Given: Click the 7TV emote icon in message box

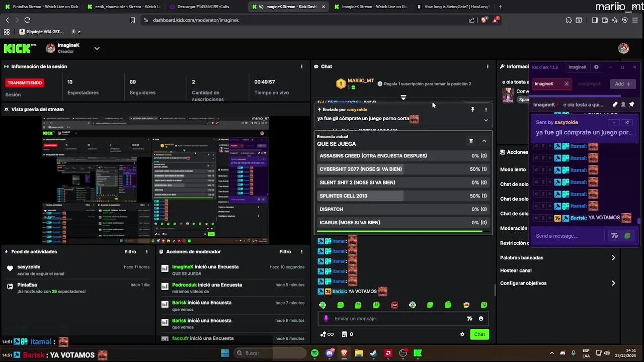Looking at the screenshot, I should [469, 319].
